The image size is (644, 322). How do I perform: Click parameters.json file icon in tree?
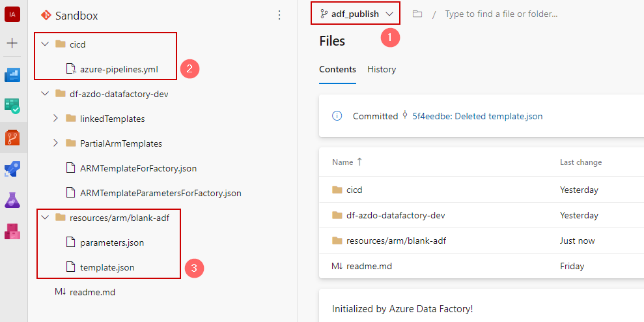[x=70, y=242]
